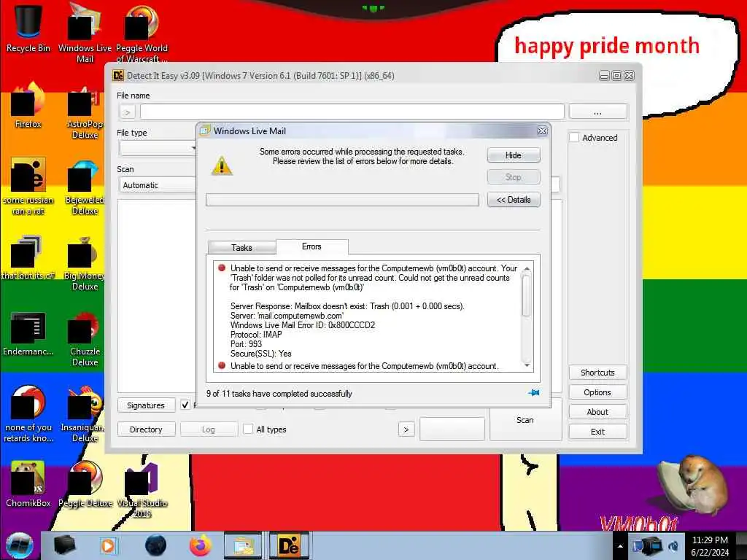
Task: Click the empty field left of Scan button
Action: pyautogui.click(x=452, y=429)
